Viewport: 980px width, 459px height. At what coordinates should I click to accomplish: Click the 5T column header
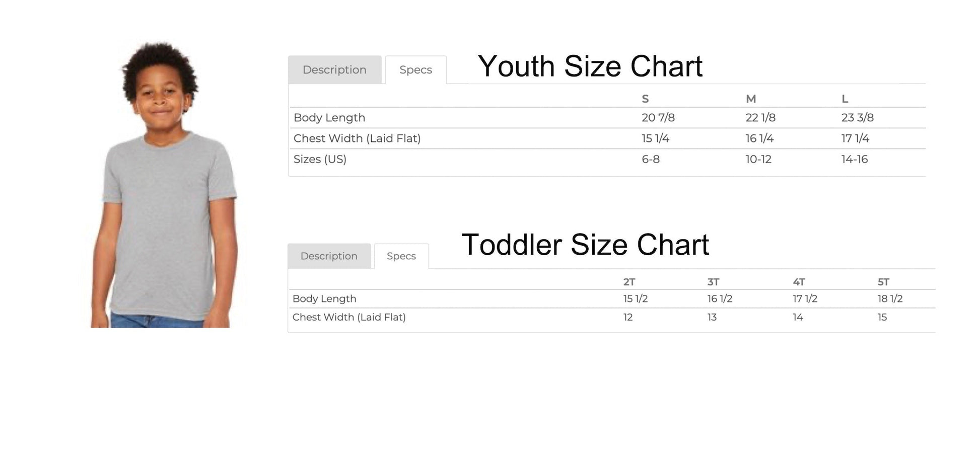pos(883,282)
